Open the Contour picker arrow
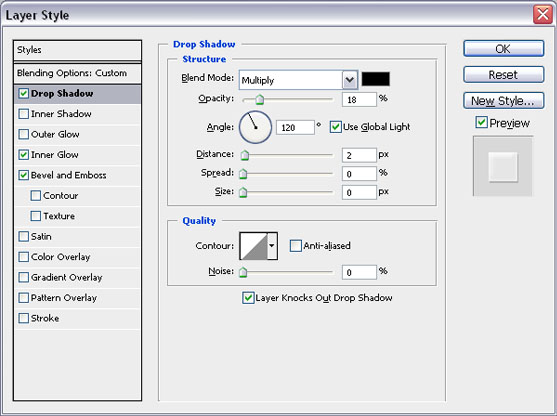The image size is (557, 416). click(x=272, y=246)
